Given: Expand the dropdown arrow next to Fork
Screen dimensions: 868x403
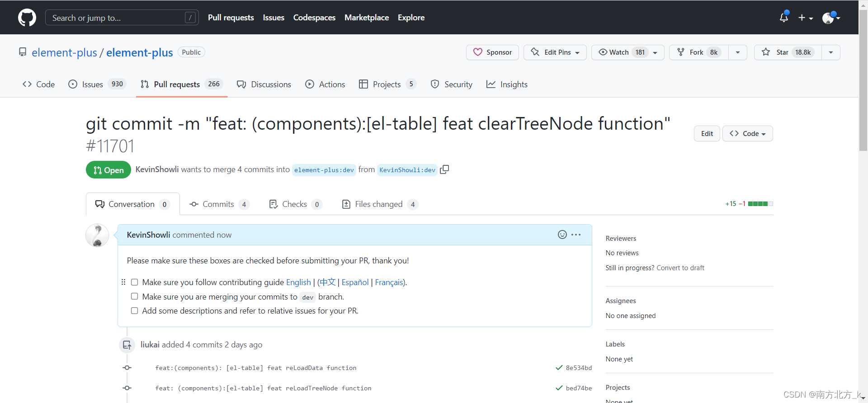Looking at the screenshot, I should (738, 52).
